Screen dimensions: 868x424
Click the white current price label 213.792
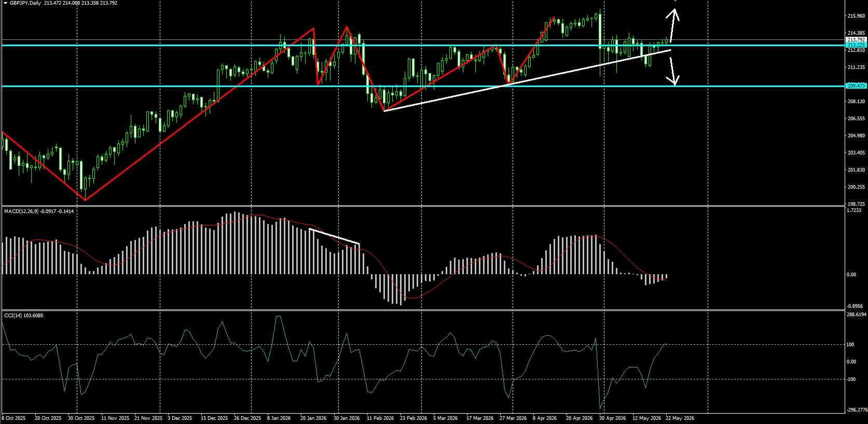coord(856,40)
